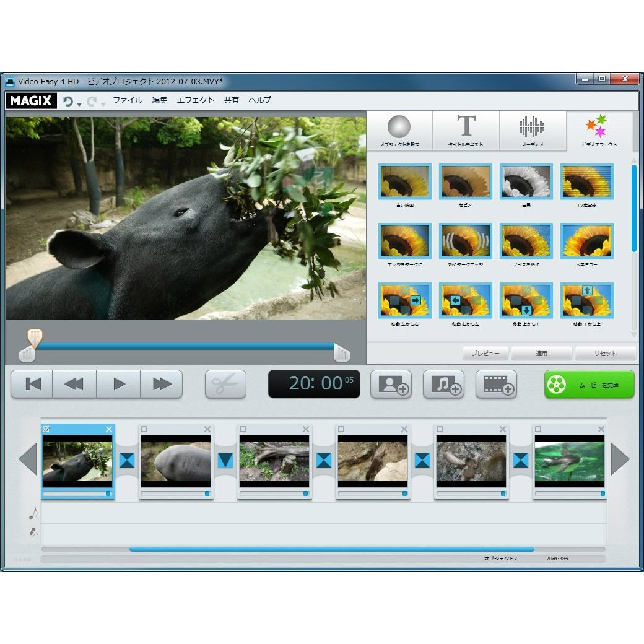Click the playhead marker on preview slider
Viewport: 644px width, 644px height.
pos(35,337)
